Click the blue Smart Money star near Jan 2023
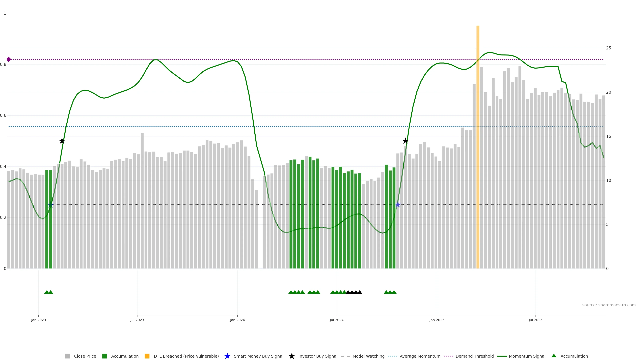644x362 pixels. click(x=51, y=205)
